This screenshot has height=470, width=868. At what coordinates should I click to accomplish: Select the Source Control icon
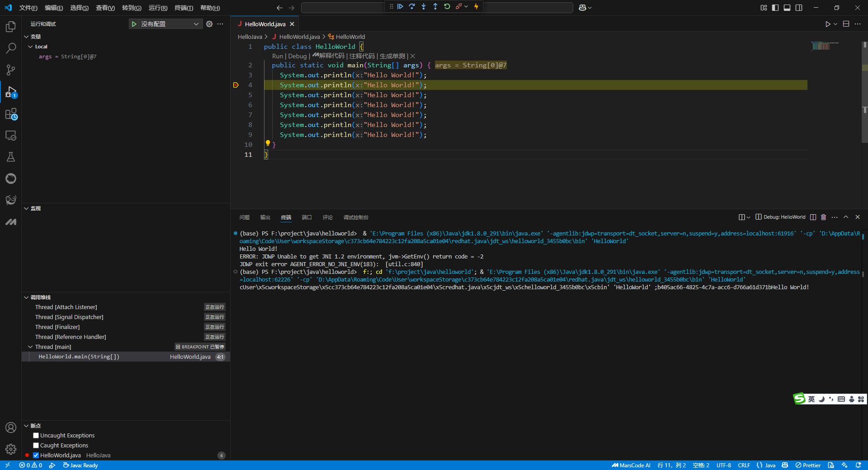pos(10,70)
